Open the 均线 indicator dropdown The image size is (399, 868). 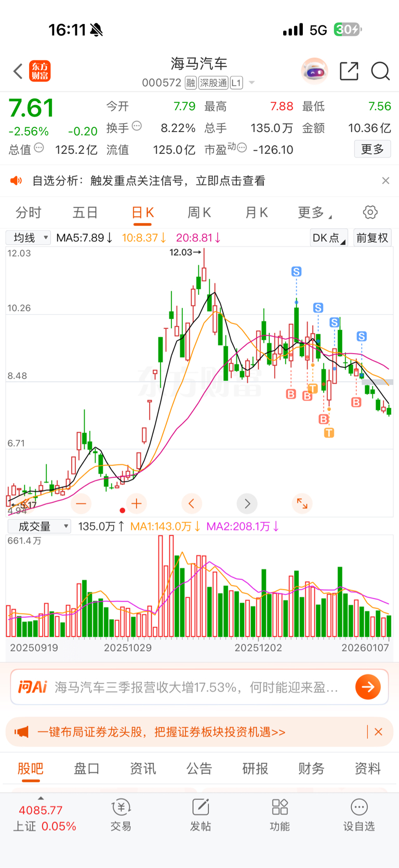(x=28, y=238)
